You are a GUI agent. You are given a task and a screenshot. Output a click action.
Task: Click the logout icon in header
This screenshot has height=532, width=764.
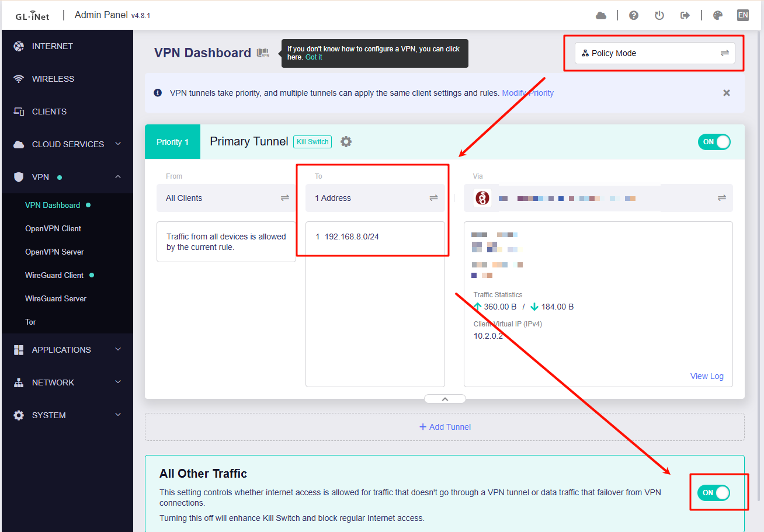(x=685, y=16)
